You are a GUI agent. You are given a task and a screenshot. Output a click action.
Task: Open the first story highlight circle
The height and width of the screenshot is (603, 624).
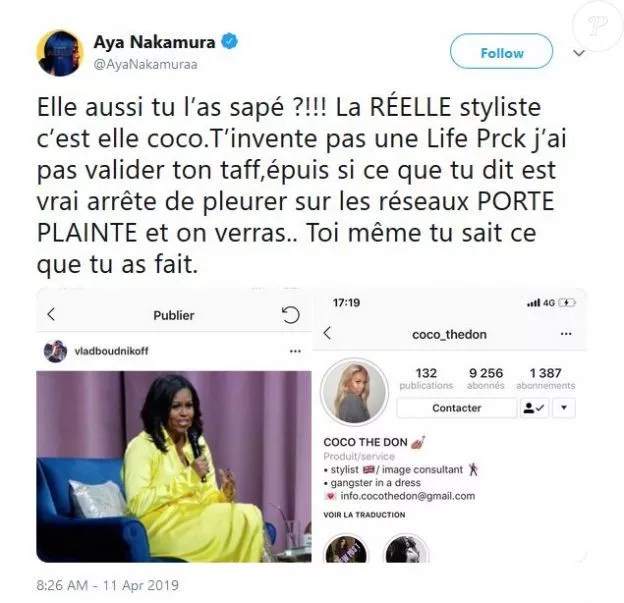346,548
